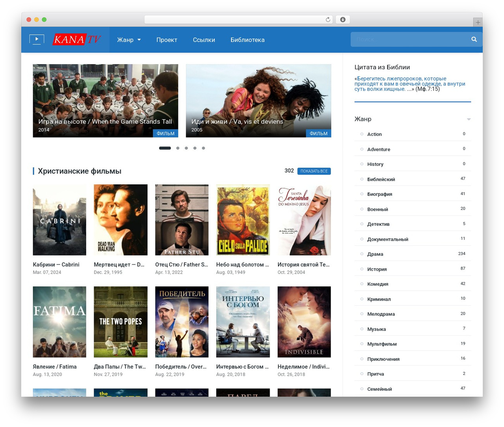Image resolution: width=504 pixels, height=427 pixels.
Task: Click the История святой Те... title link
Action: tap(304, 265)
